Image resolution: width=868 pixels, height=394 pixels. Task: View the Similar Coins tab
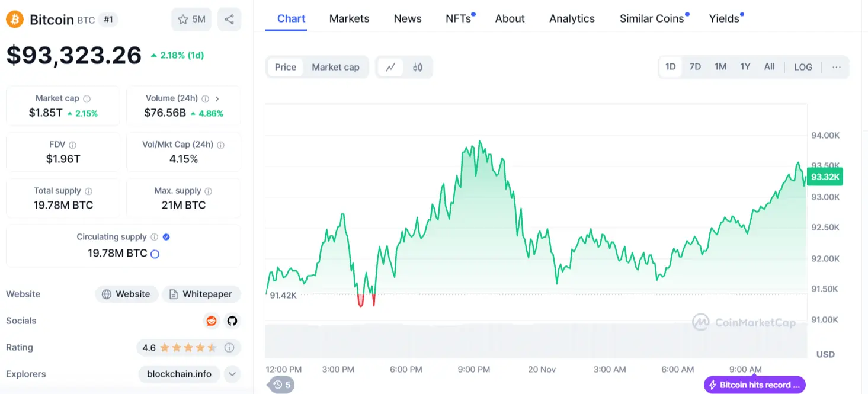(652, 18)
